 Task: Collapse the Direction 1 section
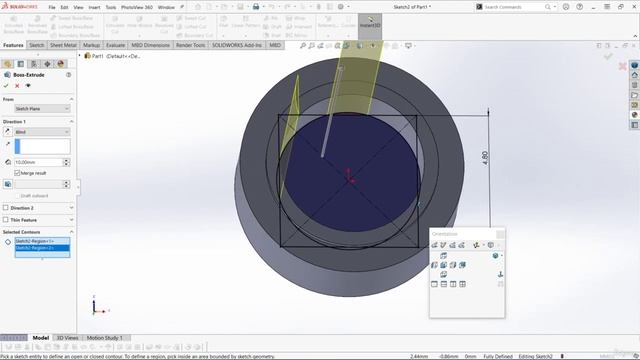click(71, 122)
